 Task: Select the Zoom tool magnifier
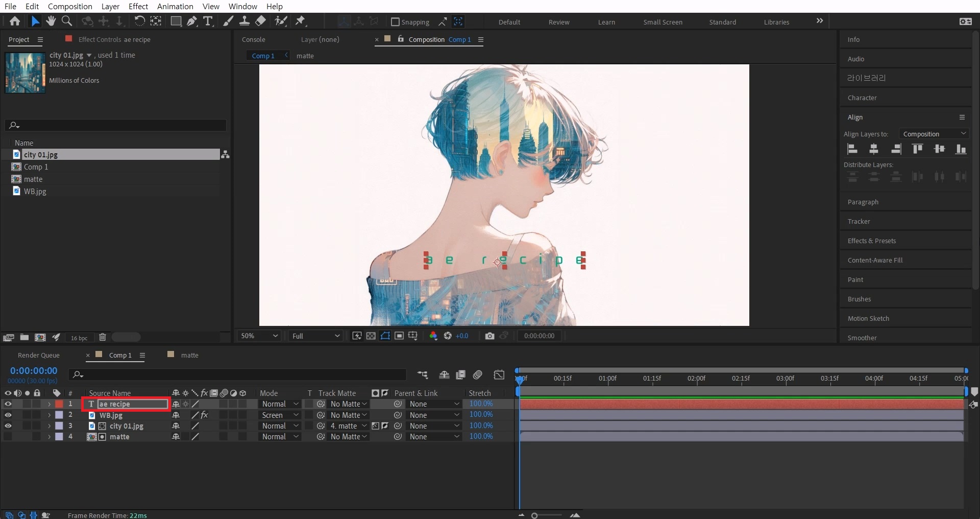67,21
